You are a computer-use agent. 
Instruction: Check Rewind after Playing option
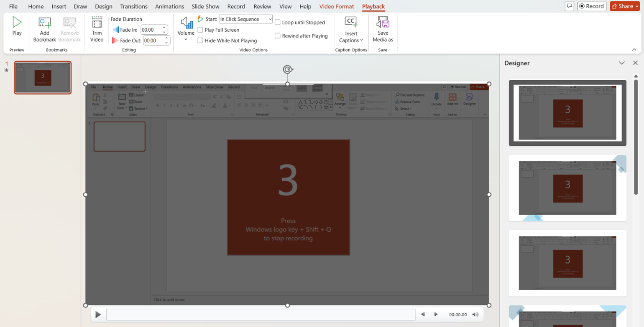click(x=277, y=36)
